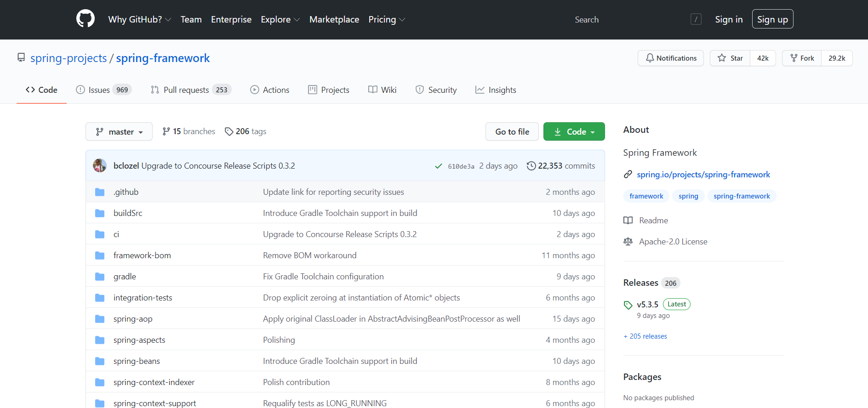Open the spring-context-support folder name
This screenshot has width=868, height=408.
pyautogui.click(x=155, y=403)
